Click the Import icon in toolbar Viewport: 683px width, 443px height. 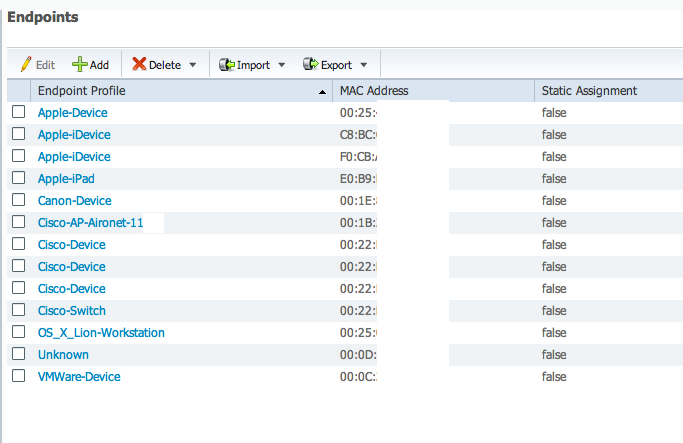click(227, 64)
